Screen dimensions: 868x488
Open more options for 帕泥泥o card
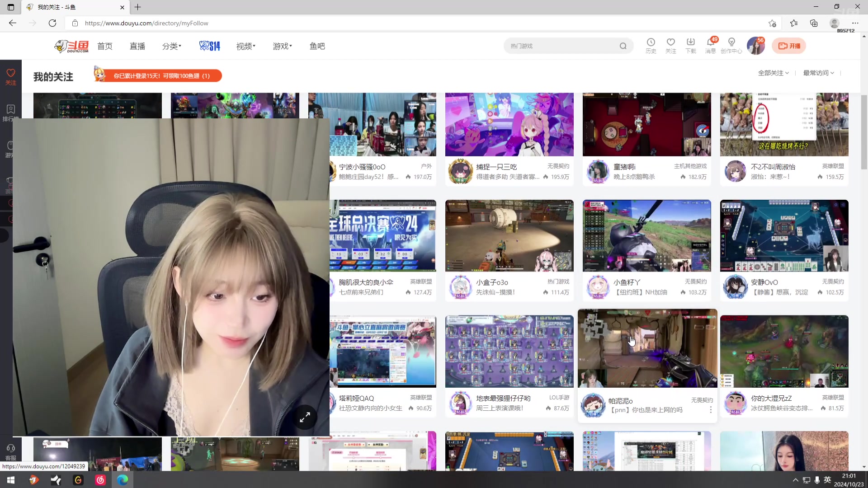(x=711, y=410)
